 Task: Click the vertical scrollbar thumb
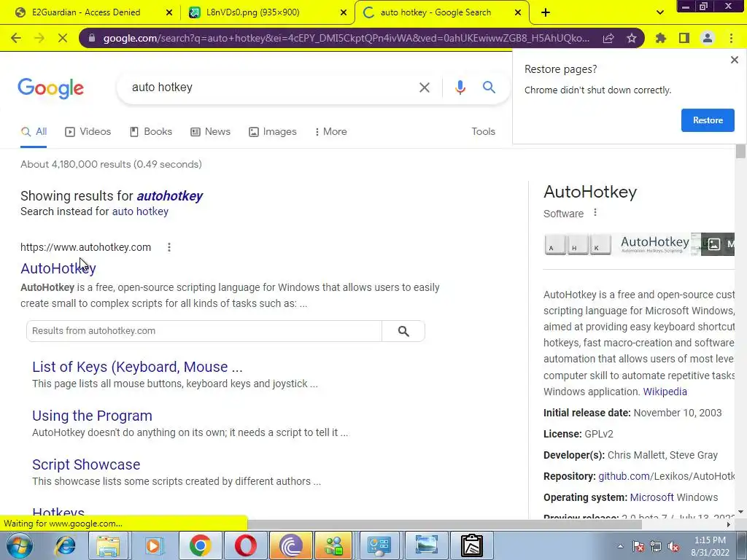(740, 152)
